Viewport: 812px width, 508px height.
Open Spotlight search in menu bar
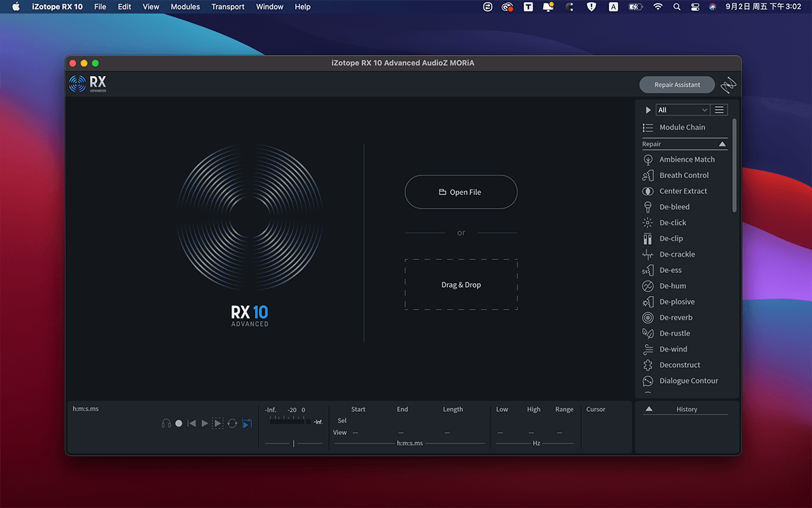[677, 7]
